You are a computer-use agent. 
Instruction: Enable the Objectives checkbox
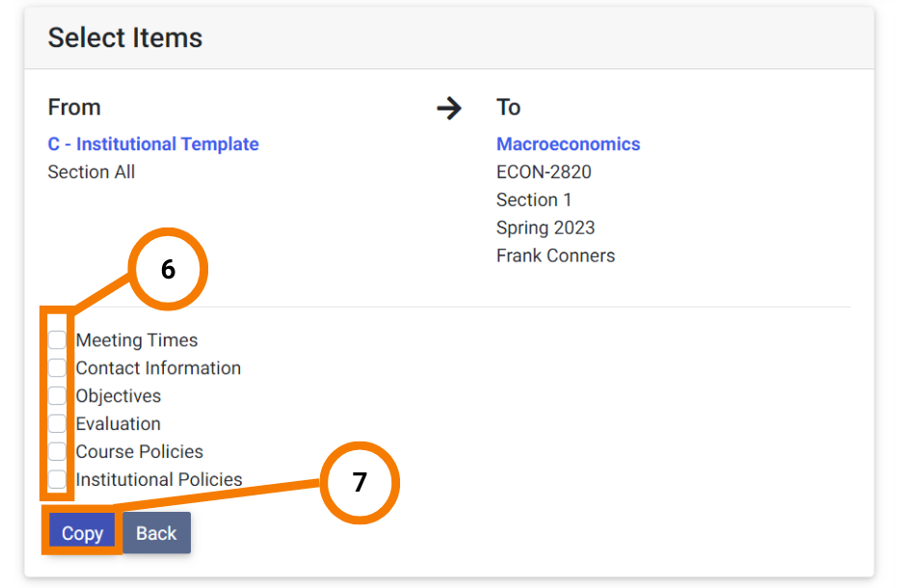coord(57,395)
